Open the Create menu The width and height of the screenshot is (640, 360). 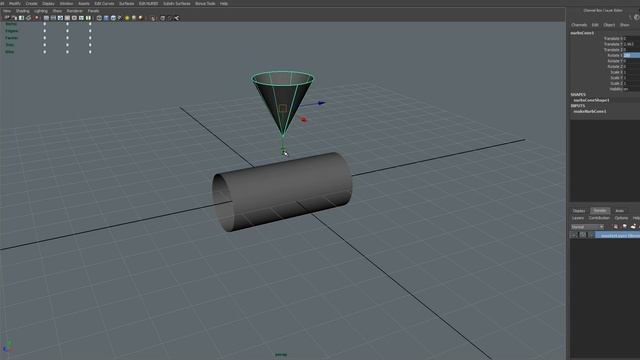(x=31, y=3)
